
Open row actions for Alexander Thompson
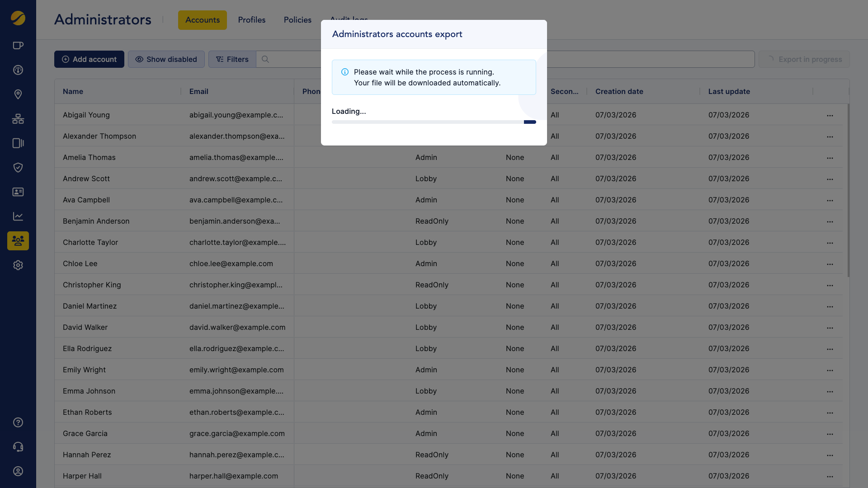point(830,136)
